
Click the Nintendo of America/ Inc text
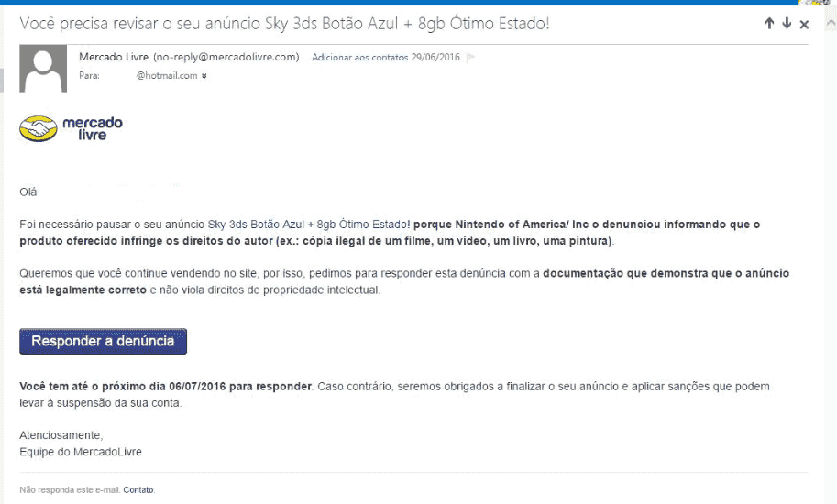pos(522,225)
